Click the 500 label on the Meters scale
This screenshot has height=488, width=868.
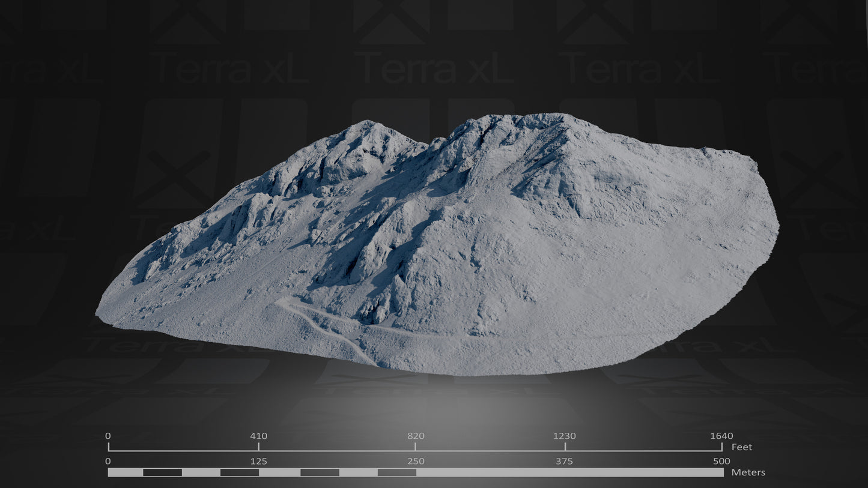coord(720,462)
